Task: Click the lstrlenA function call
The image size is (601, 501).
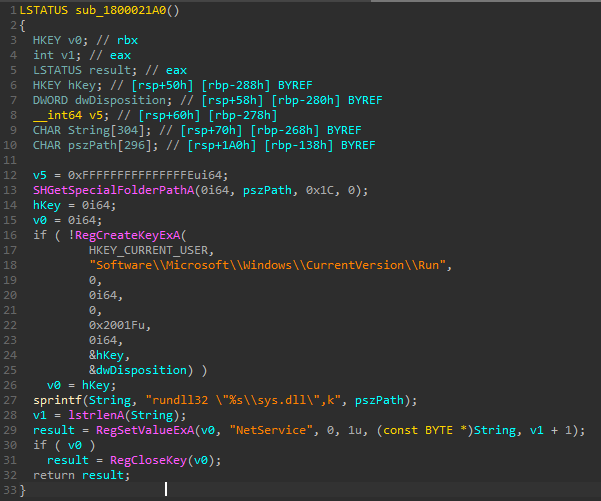Action: 96,415
